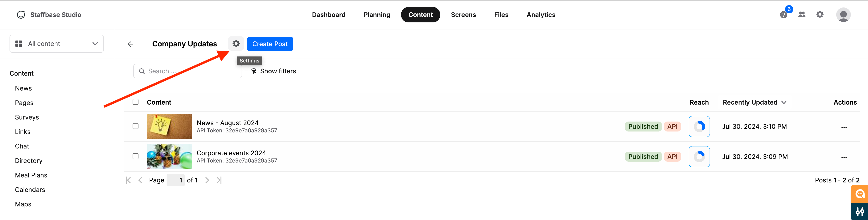Click the back arrow beside Company Updates
868x220 pixels.
tap(130, 44)
